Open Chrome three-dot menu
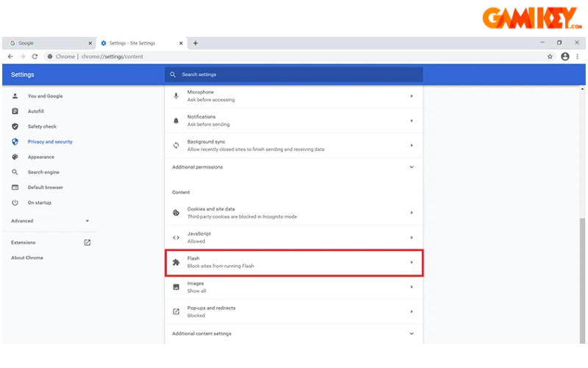 click(579, 57)
